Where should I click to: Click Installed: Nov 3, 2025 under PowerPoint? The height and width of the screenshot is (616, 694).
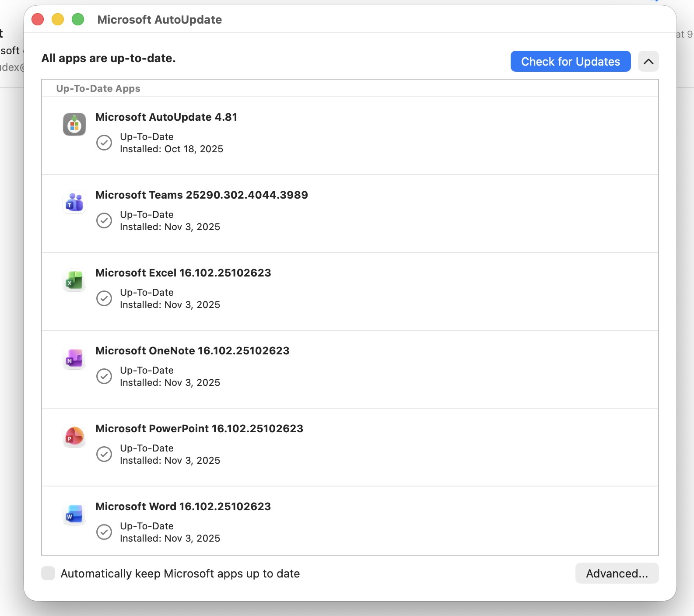[x=170, y=461]
